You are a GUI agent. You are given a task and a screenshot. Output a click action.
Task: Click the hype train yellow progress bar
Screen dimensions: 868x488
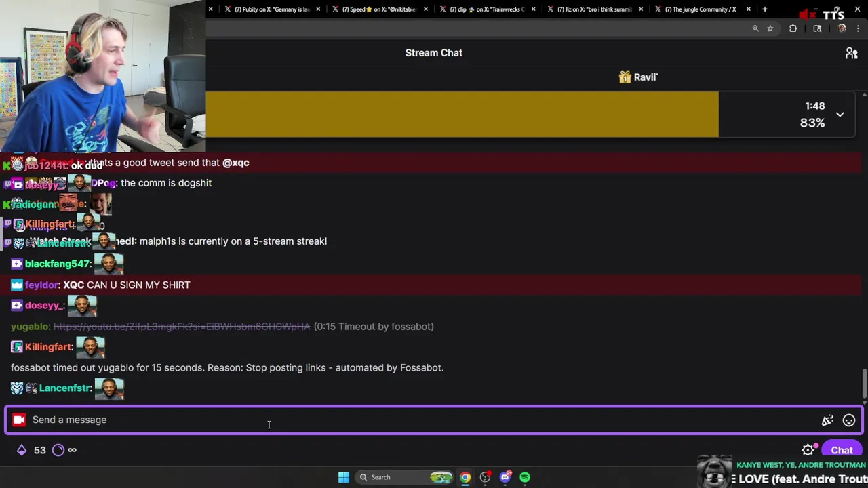[462, 114]
